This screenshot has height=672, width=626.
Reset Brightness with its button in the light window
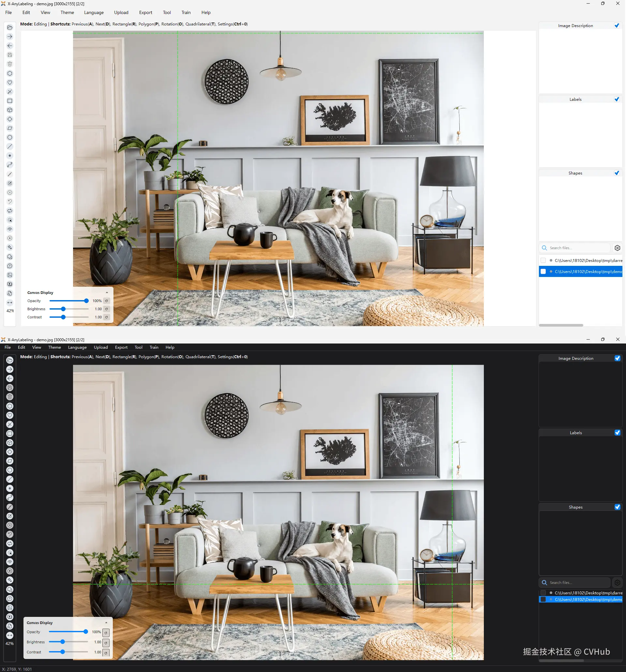[106, 309]
